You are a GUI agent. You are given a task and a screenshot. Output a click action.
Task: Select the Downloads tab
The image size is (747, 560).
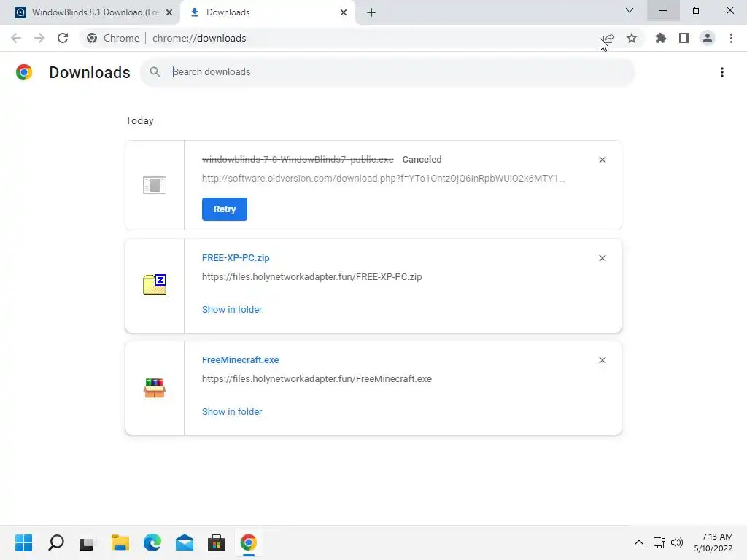[267, 12]
